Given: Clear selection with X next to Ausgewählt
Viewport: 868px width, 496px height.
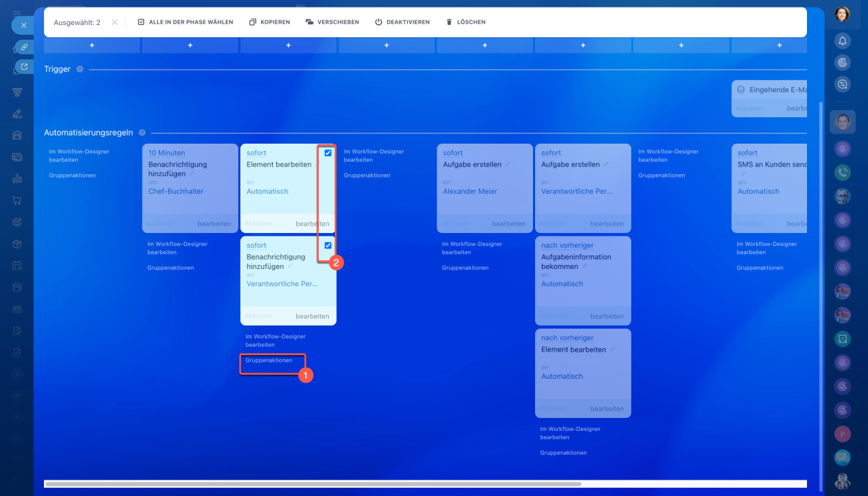Looking at the screenshot, I should pyautogui.click(x=115, y=22).
